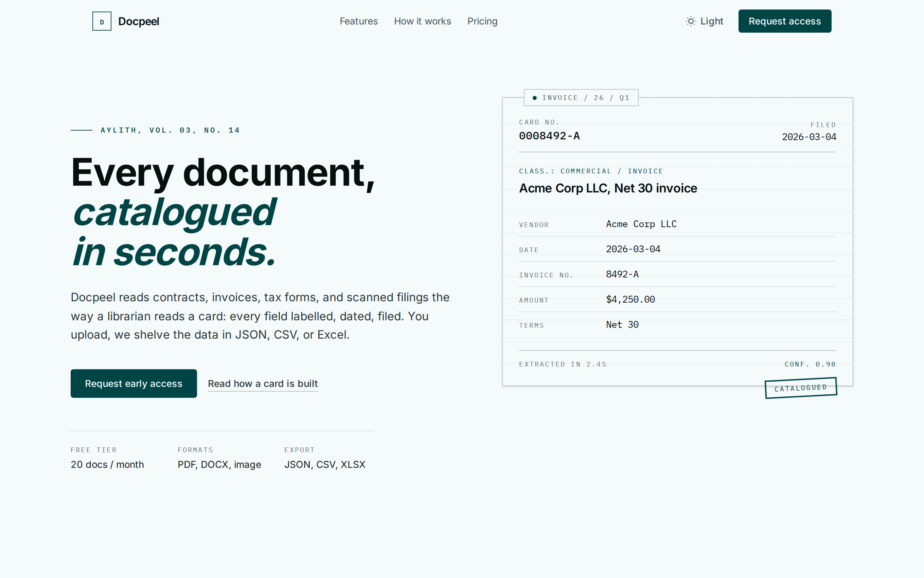The image size is (924, 578).
Task: Open the How it works nav item
Action: pos(422,21)
